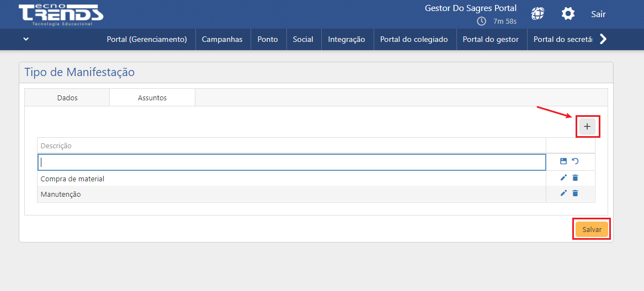Screen dimensions: 644x291
Task: Open the settings gear icon
Action: (x=568, y=14)
